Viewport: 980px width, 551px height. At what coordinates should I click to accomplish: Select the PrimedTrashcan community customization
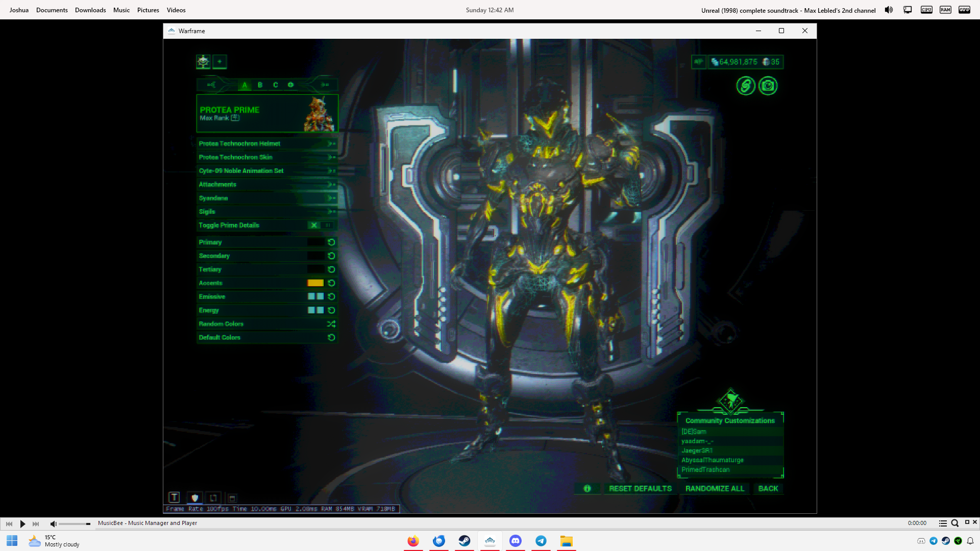[x=730, y=470]
